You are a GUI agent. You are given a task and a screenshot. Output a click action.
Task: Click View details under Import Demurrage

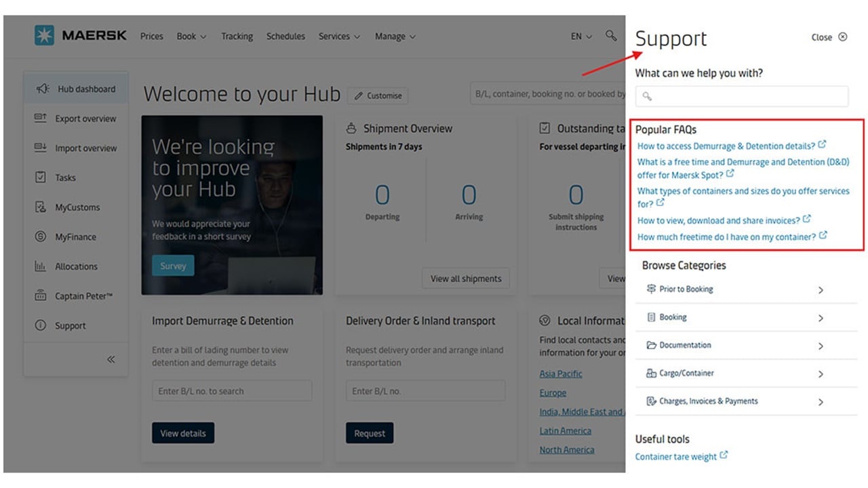tap(183, 433)
